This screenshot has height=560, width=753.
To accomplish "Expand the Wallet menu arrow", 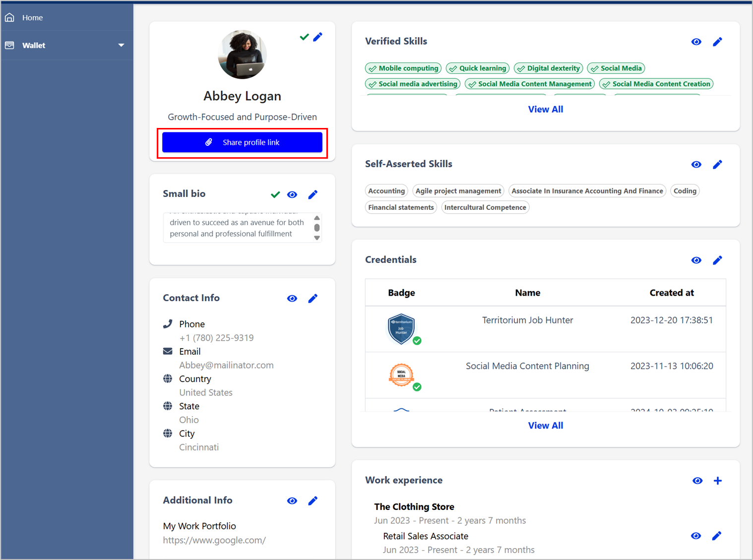I will tap(121, 45).
